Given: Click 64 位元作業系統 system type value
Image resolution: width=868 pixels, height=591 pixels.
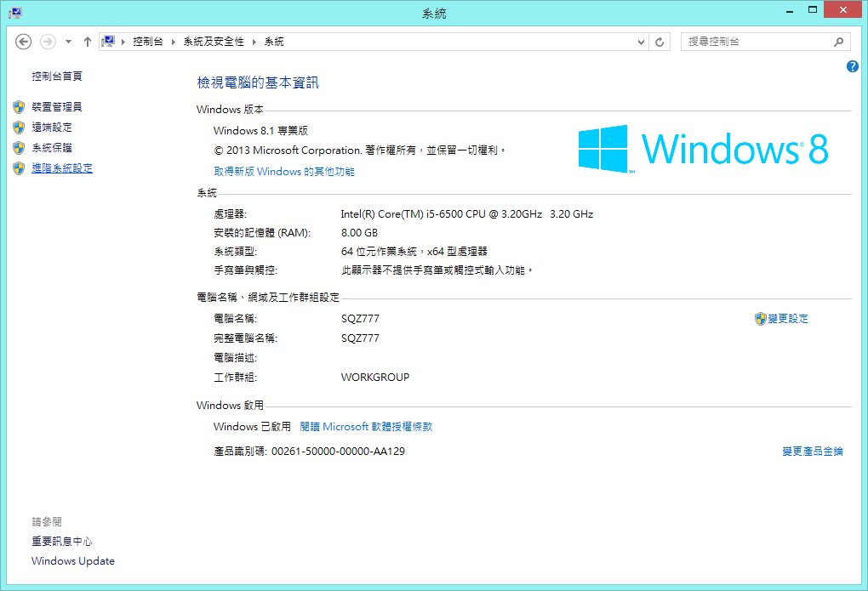Looking at the screenshot, I should pos(414,252).
